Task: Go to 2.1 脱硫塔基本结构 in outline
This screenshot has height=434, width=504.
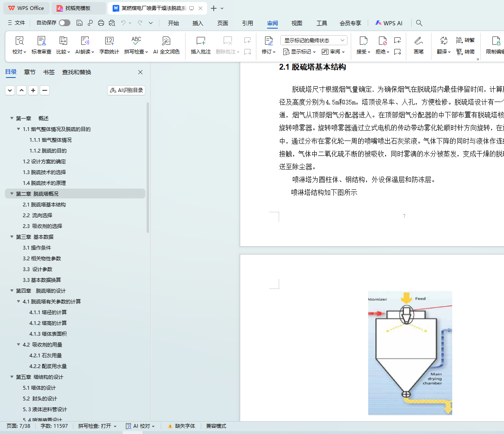Action: click(44, 204)
